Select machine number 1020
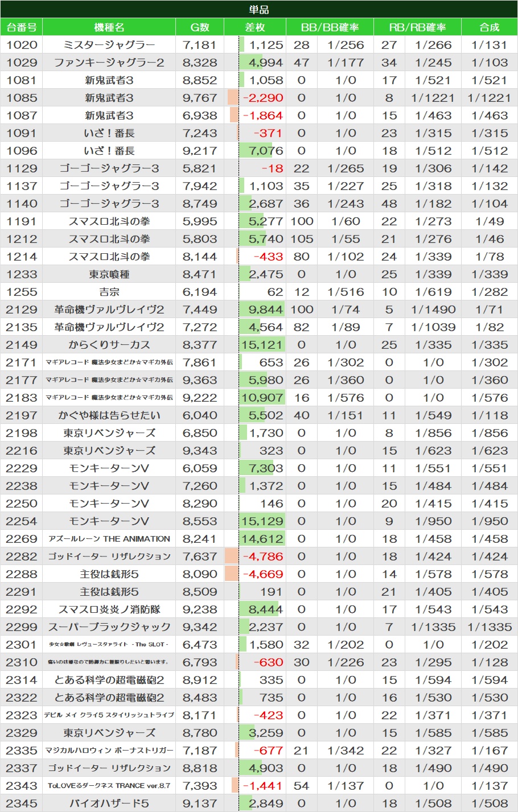Screen dimensions: 518x812 22,45
